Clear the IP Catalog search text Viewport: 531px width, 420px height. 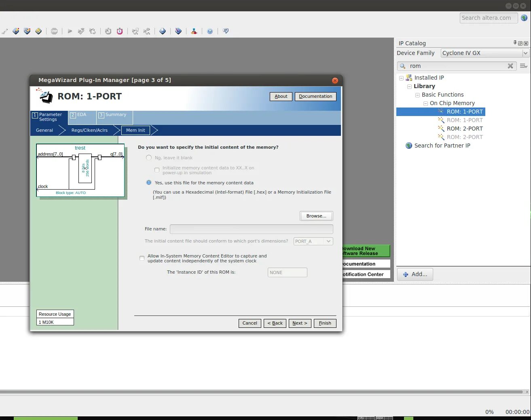coord(510,66)
